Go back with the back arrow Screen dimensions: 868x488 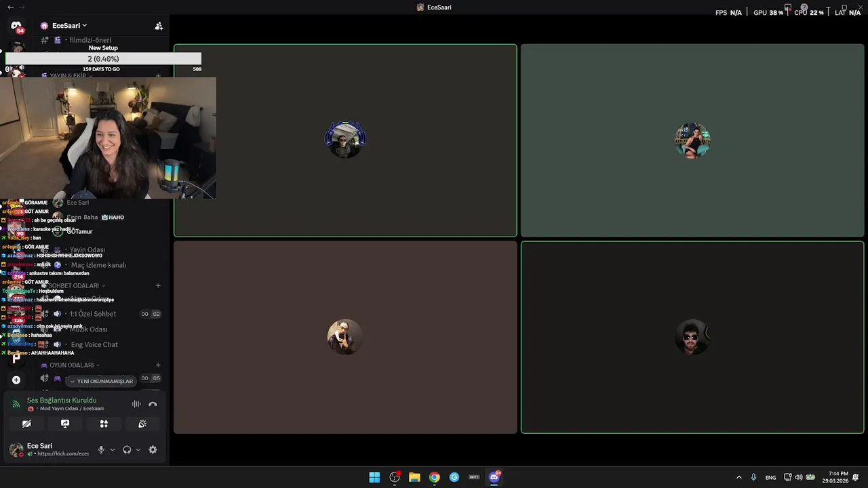[x=10, y=7]
